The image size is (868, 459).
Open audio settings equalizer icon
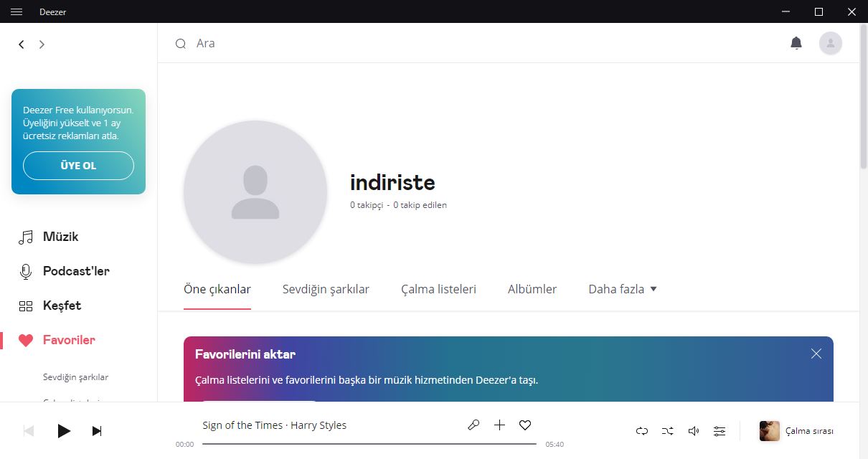(x=720, y=431)
